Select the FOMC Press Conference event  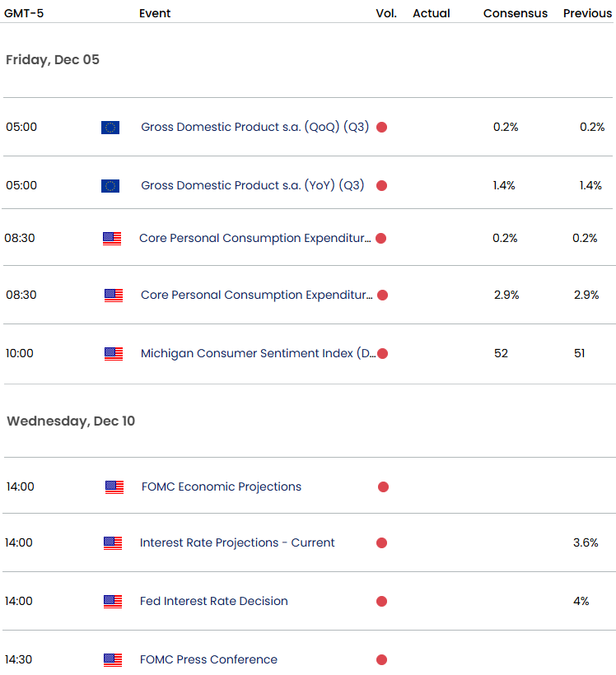208,660
